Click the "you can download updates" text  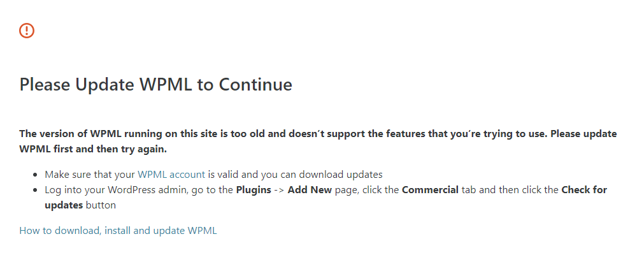327,174
